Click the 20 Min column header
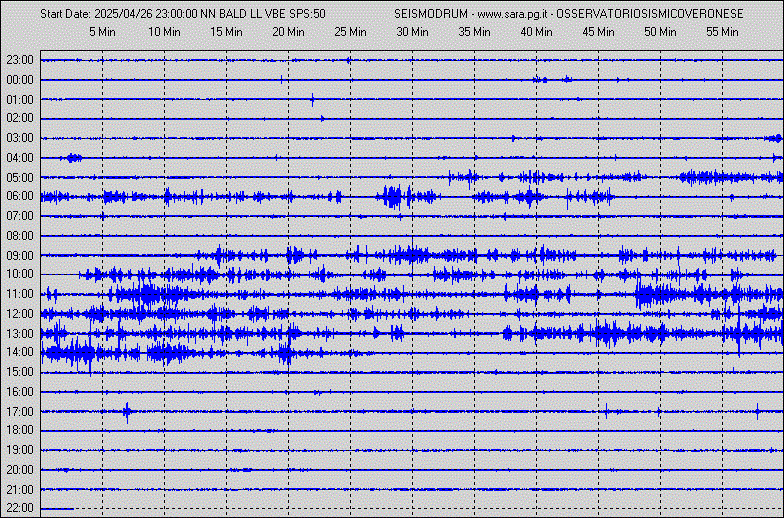 (x=288, y=32)
